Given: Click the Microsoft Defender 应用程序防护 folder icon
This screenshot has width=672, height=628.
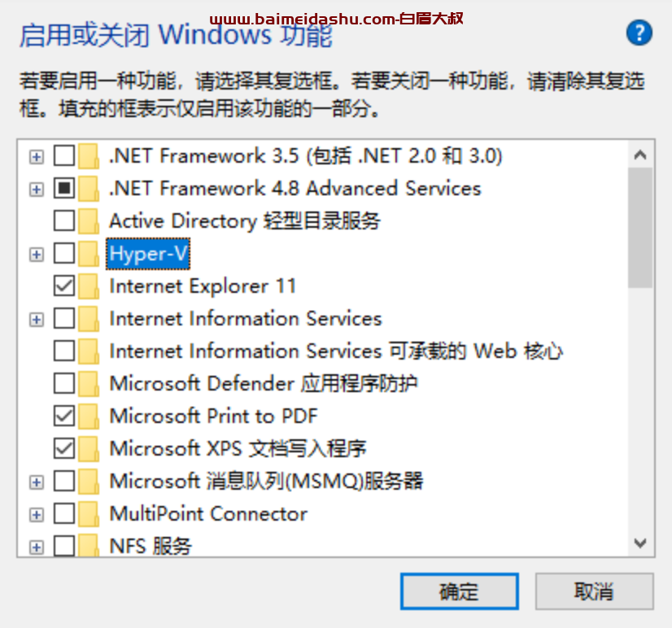Looking at the screenshot, I should tap(89, 384).
